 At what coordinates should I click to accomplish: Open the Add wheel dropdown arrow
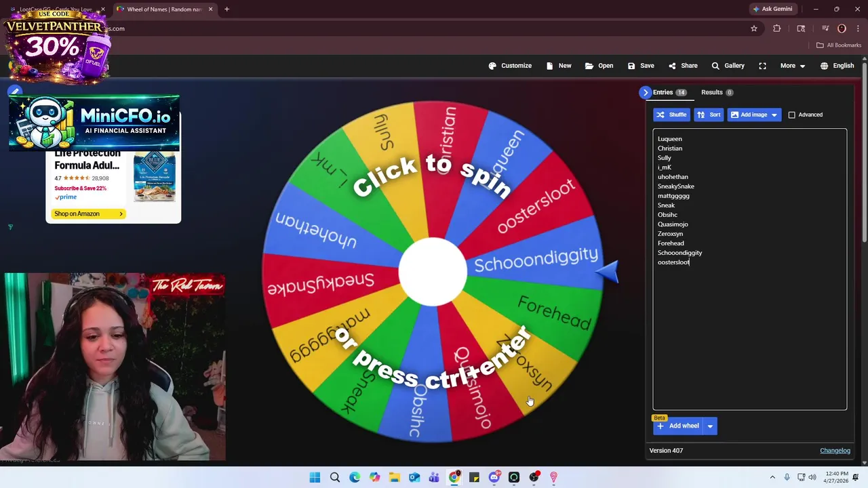(x=710, y=426)
